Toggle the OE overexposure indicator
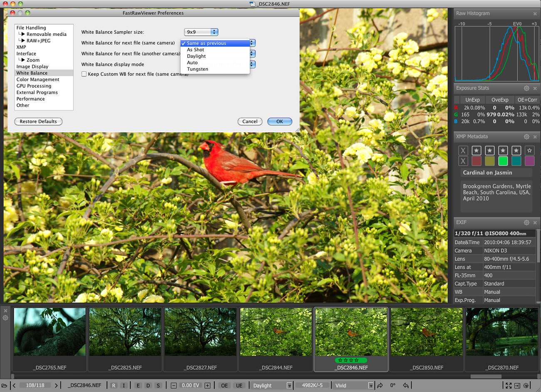541x392 pixels. point(224,386)
